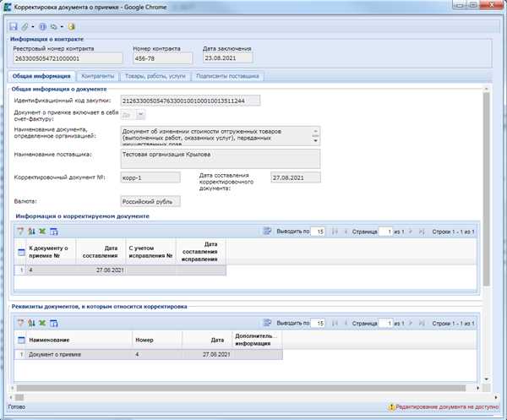Go to previous page in корректируемом документе grid
The height and width of the screenshot is (420, 507).
(346, 232)
